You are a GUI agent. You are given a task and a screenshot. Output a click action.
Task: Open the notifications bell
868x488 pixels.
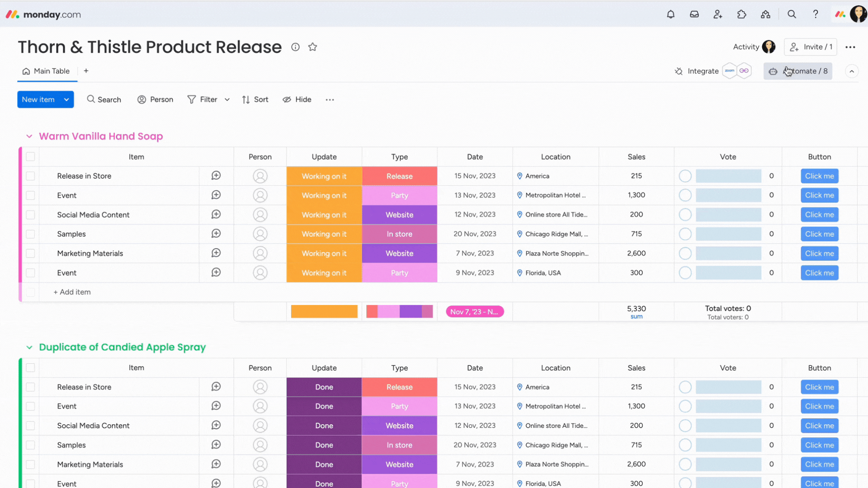pos(671,14)
